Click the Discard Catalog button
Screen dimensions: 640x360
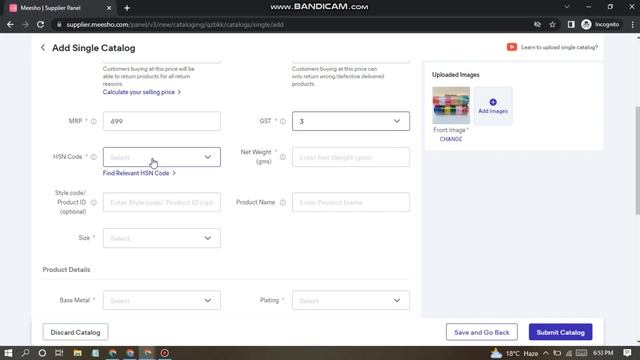(76, 332)
